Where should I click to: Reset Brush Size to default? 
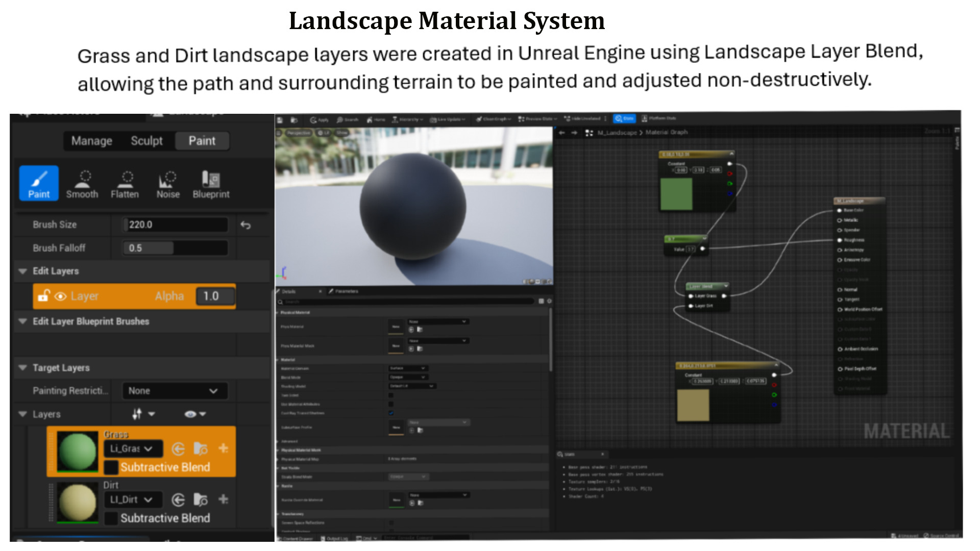(x=246, y=225)
